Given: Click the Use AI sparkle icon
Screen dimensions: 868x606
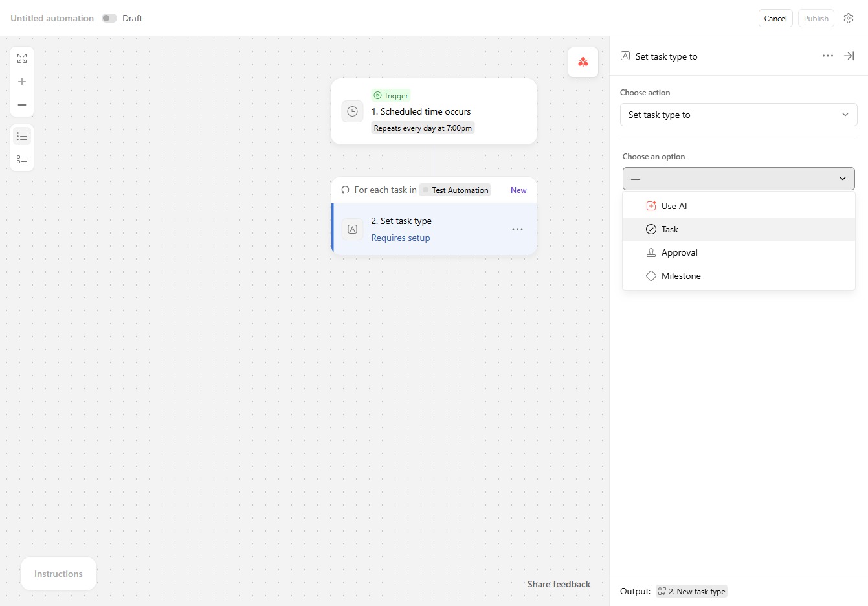Looking at the screenshot, I should coord(651,206).
